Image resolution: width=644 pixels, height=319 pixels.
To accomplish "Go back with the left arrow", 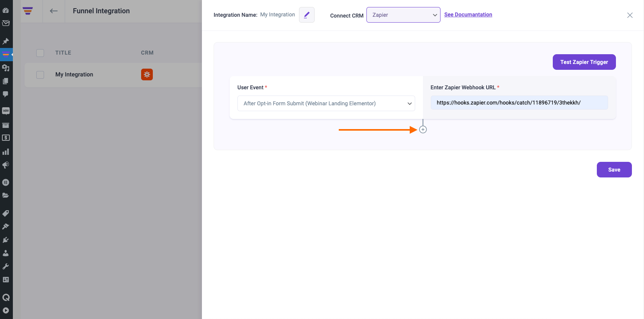I will click(54, 11).
